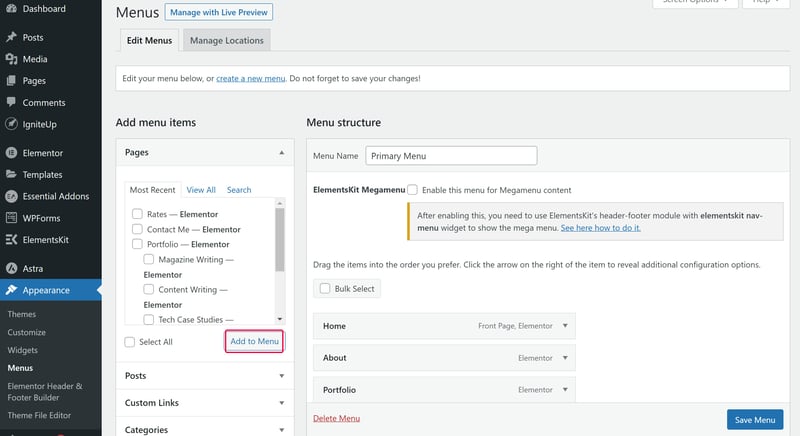
Task: Click the Pages icon in the sidebar
Action: (x=11, y=81)
